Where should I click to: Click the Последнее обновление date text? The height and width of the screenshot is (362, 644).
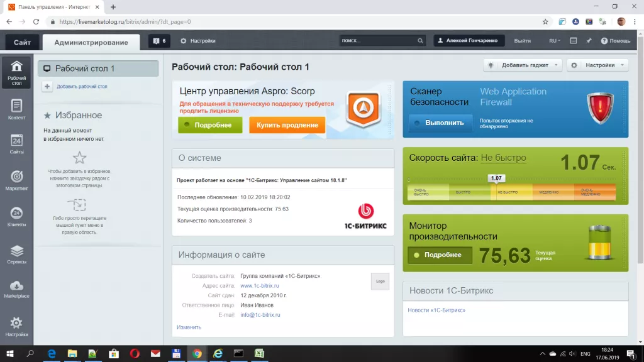(234, 197)
